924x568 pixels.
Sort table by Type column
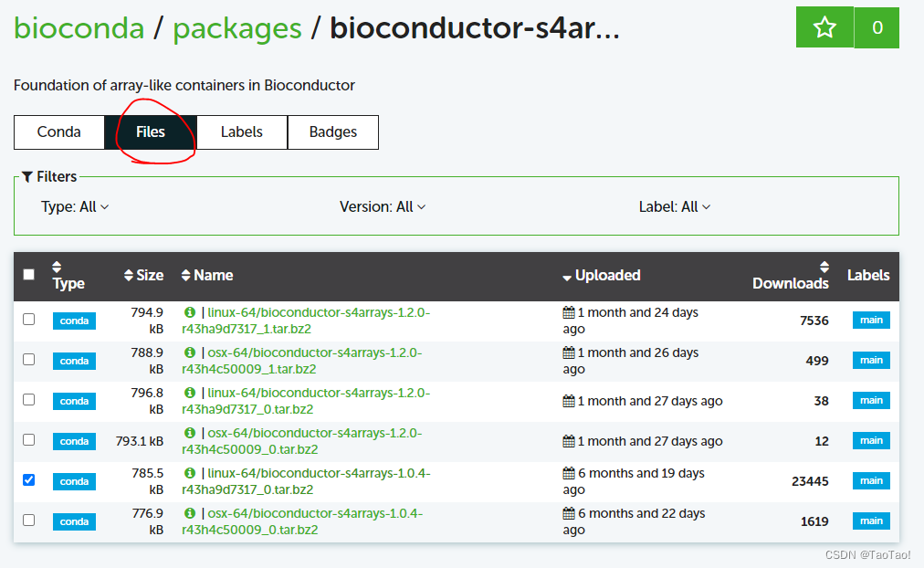click(68, 275)
